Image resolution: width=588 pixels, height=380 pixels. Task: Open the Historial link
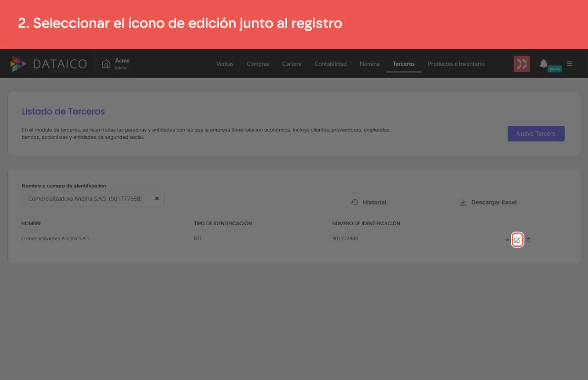click(369, 202)
